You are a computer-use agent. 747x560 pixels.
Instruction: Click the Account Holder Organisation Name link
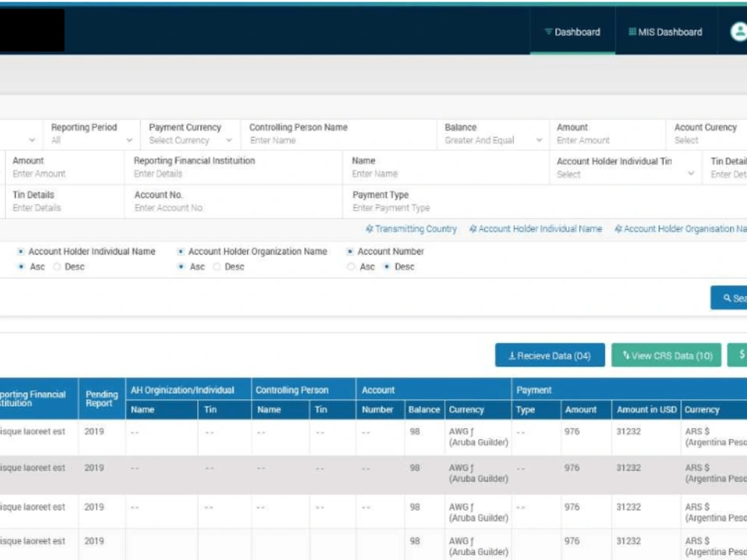pyautogui.click(x=684, y=229)
